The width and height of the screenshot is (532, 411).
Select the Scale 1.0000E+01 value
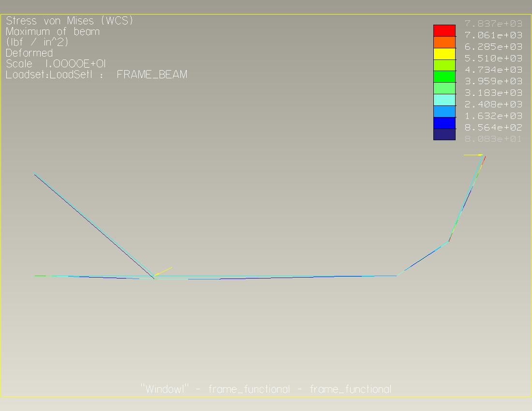click(x=56, y=64)
